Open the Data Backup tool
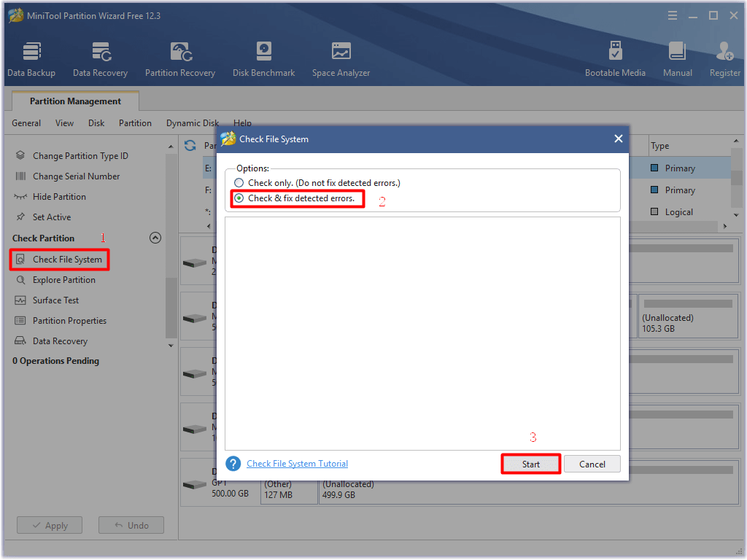747x560 pixels. [x=31, y=60]
